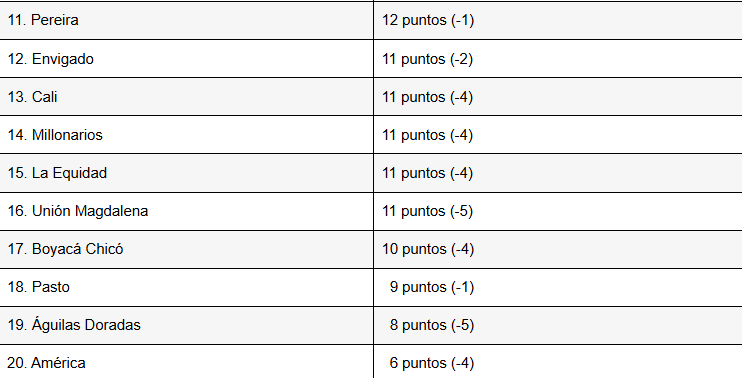The width and height of the screenshot is (742, 378).
Task: Select the '9 puntos (-1)' Pasto score
Action: [x=432, y=287]
